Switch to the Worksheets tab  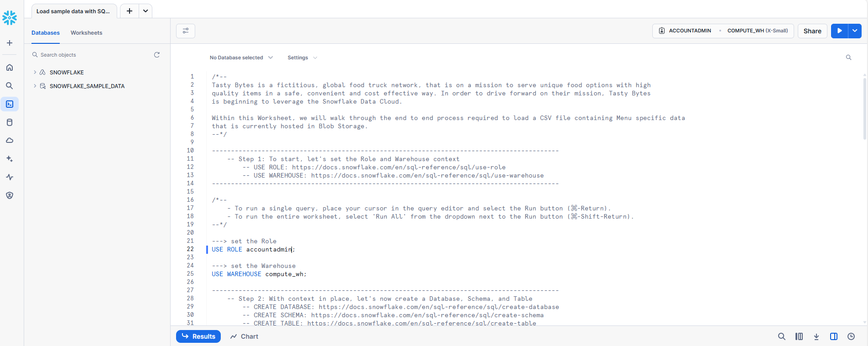point(86,33)
